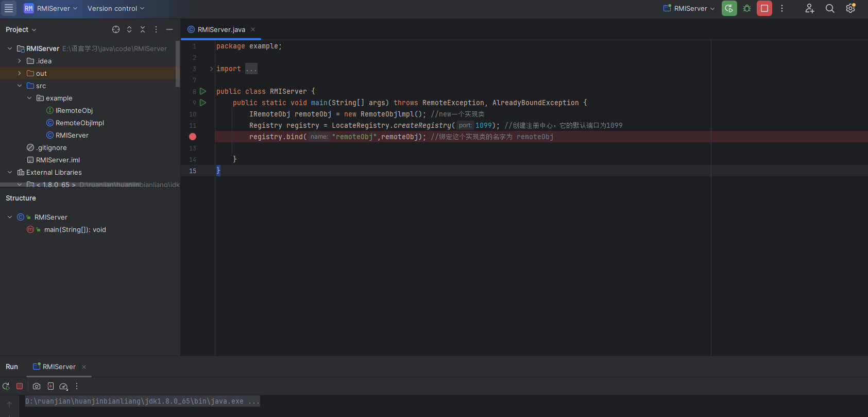The image size is (868, 417).
Task: Remove the breakpoint on registry.bind line
Action: tap(193, 137)
